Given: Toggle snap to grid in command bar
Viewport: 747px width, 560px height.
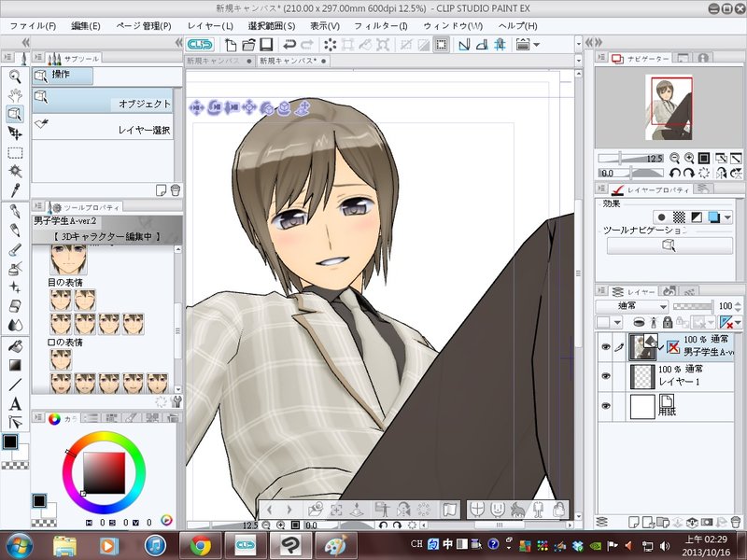Looking at the screenshot, I should [500, 45].
